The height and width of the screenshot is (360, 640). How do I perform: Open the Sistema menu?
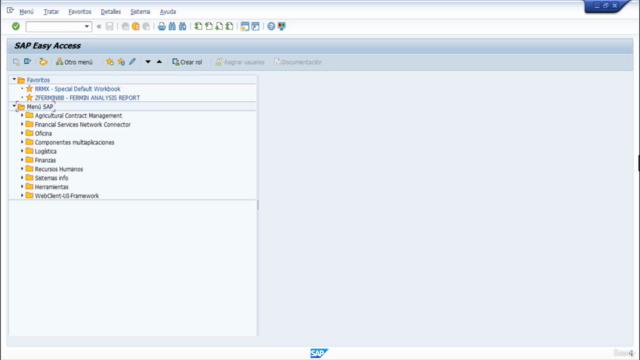click(140, 12)
